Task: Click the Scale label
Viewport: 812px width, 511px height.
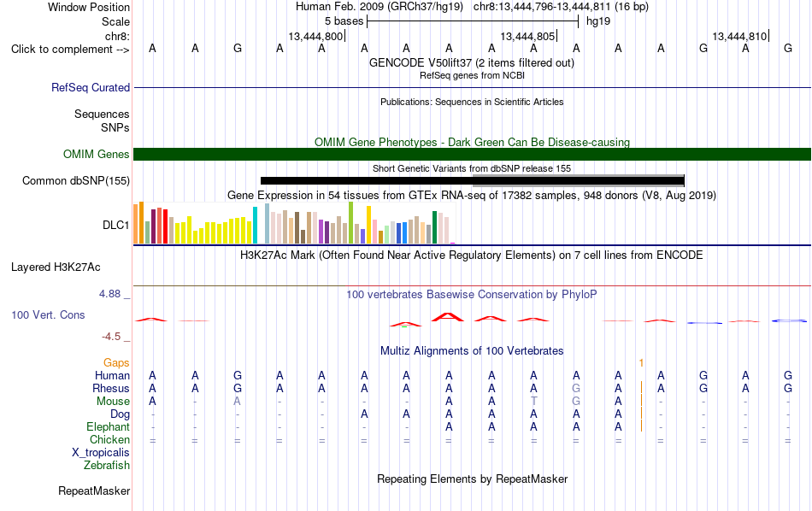Action: 116,21
